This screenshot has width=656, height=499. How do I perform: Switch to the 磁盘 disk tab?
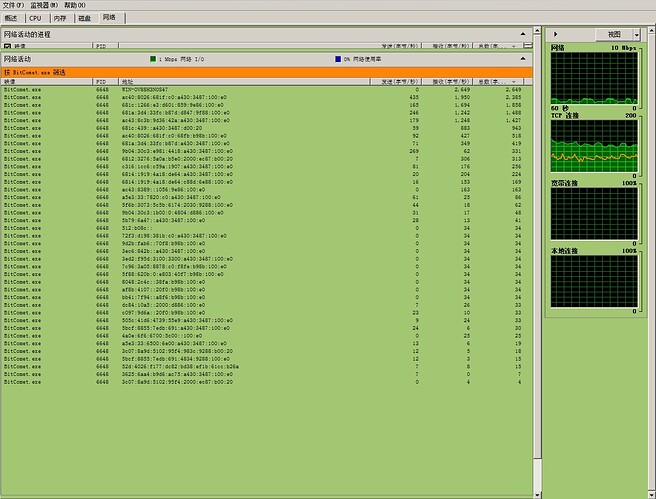coord(84,18)
